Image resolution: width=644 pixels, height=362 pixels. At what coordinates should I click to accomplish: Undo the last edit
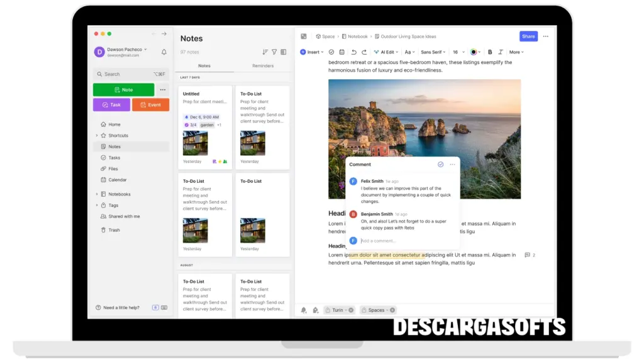(x=354, y=52)
